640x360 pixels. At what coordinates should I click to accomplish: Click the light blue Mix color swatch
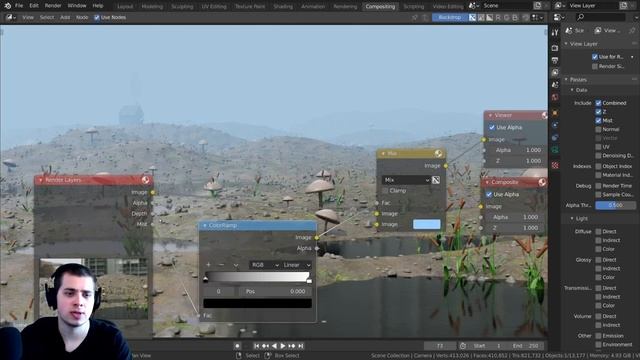click(427, 224)
